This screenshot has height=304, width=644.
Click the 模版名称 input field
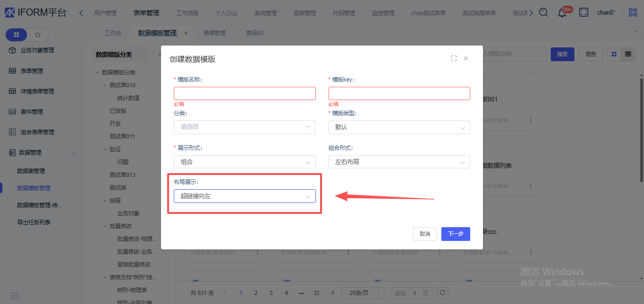pyautogui.click(x=244, y=93)
